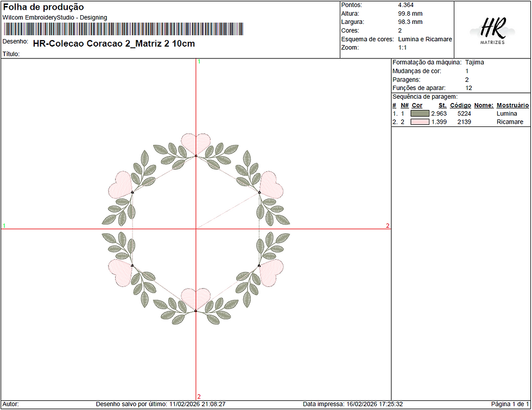Click the bottom pink heart of the wreath
The image size is (532, 410).
pos(196,298)
